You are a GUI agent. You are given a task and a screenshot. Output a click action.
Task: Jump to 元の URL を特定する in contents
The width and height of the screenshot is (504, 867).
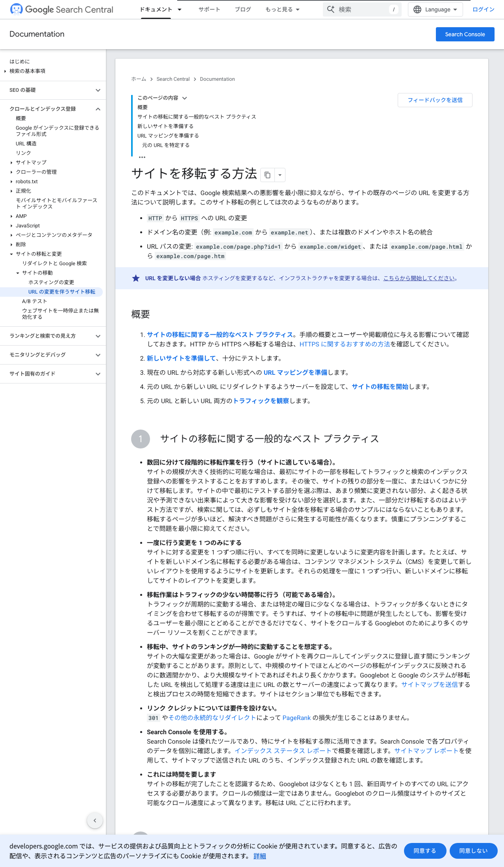pyautogui.click(x=166, y=145)
